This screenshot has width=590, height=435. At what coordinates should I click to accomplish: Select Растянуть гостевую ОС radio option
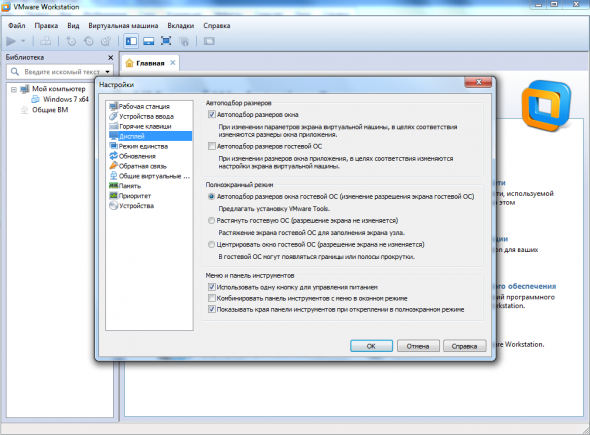coord(211,221)
